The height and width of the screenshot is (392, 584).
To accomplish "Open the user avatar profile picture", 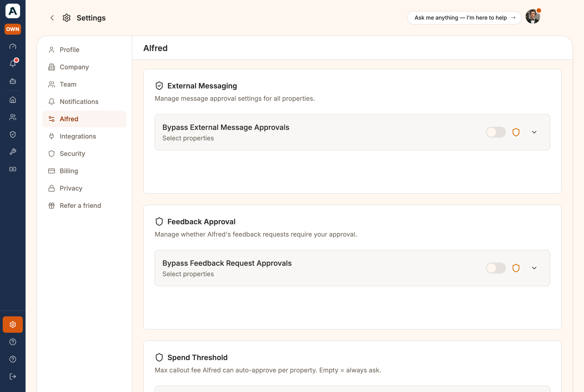I will (533, 17).
